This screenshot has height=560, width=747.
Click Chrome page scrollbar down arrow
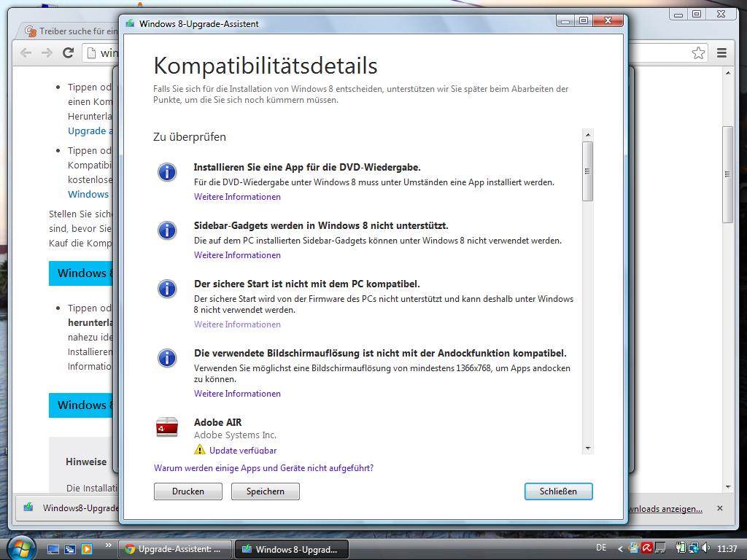(x=727, y=486)
